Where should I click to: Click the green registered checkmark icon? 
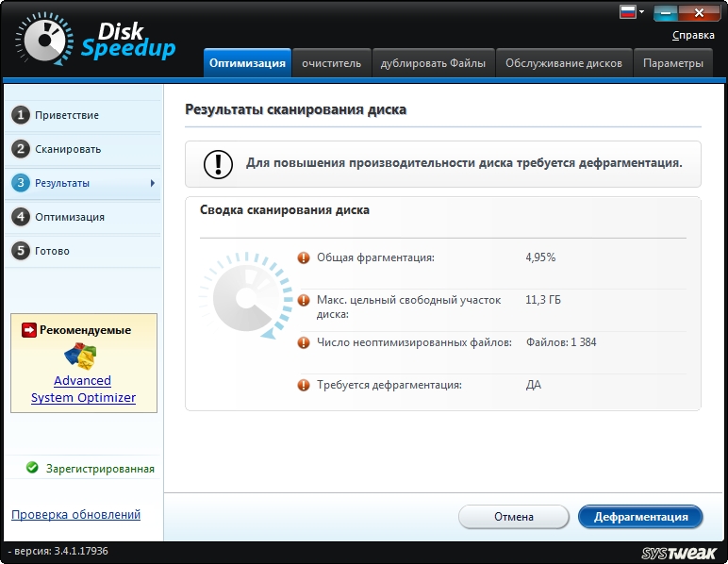[x=32, y=468]
